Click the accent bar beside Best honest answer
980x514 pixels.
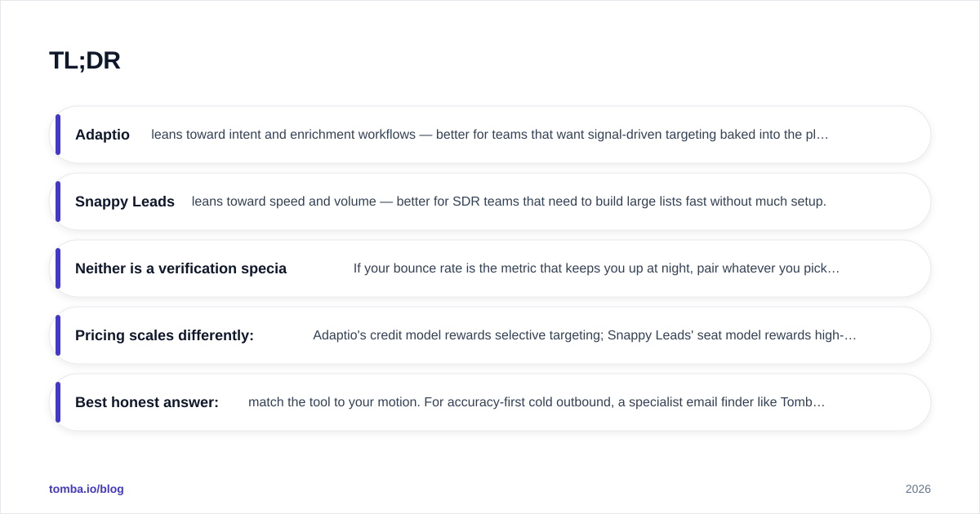tap(58, 402)
